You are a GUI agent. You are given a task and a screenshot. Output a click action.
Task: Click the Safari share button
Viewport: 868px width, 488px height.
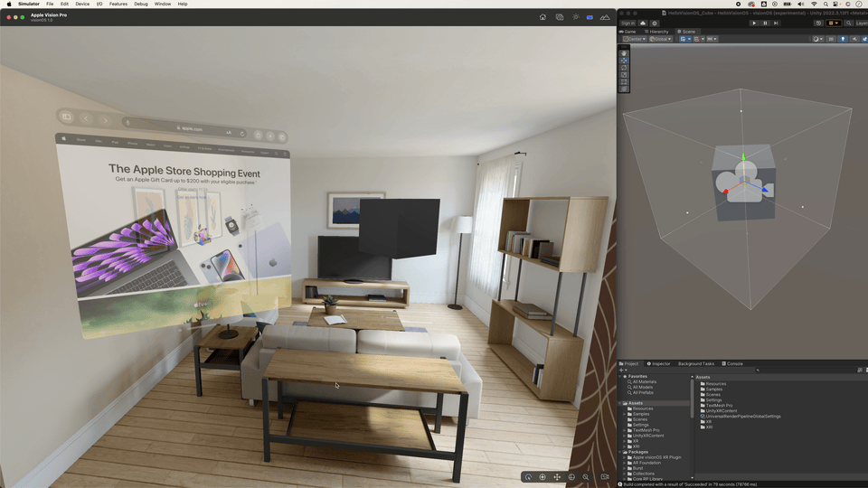click(258, 135)
